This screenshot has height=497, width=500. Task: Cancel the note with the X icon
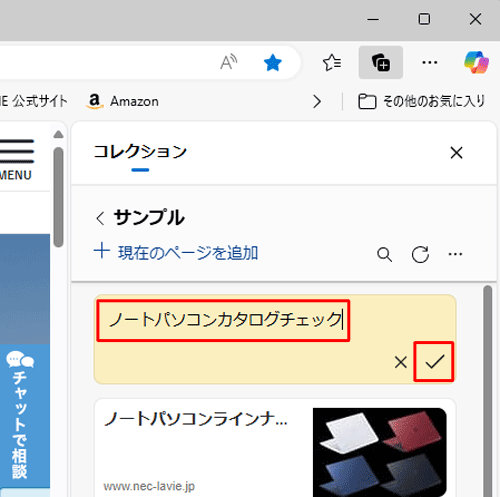coord(400,362)
